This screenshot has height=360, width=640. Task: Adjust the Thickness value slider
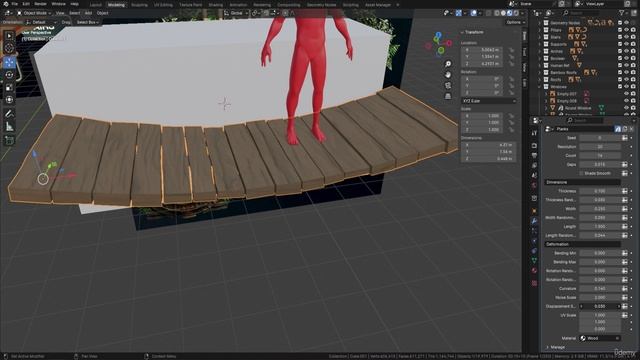click(600, 191)
